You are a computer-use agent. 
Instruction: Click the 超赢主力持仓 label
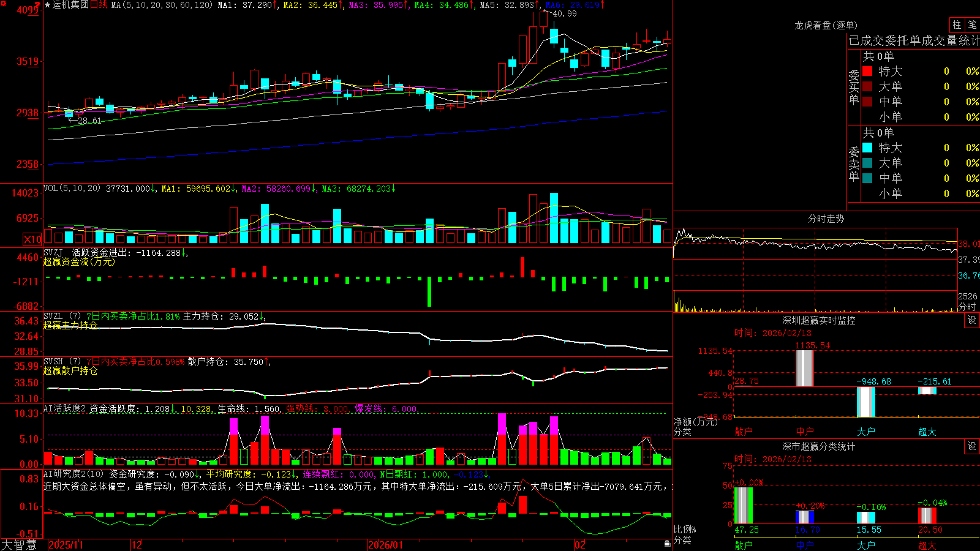coord(70,325)
